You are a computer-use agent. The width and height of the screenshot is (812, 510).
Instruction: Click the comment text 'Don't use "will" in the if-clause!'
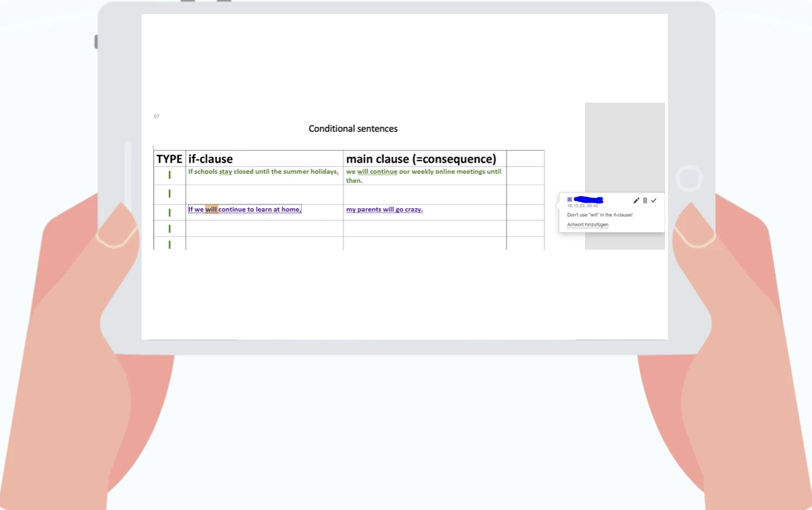599,215
